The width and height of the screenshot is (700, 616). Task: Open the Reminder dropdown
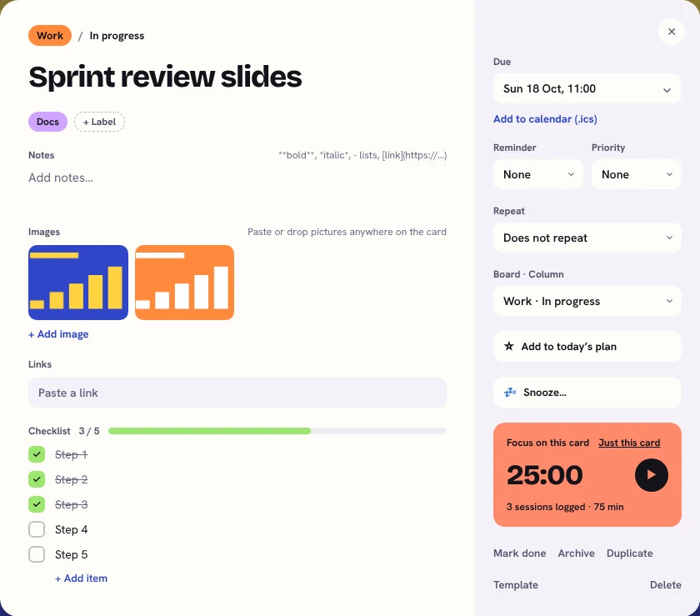[x=538, y=174]
